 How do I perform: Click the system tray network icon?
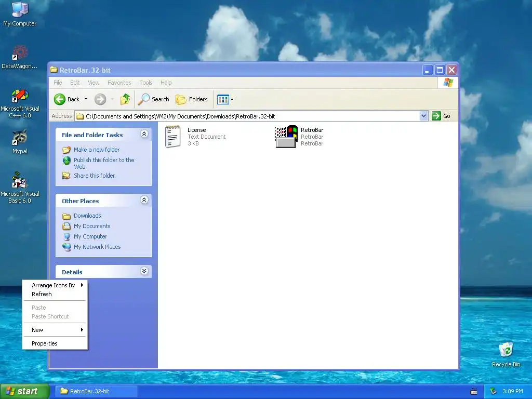point(494,391)
